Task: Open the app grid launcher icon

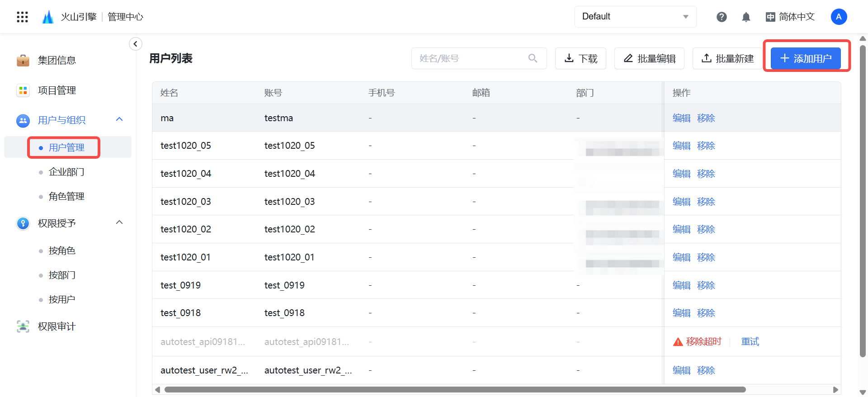Action: coord(22,17)
